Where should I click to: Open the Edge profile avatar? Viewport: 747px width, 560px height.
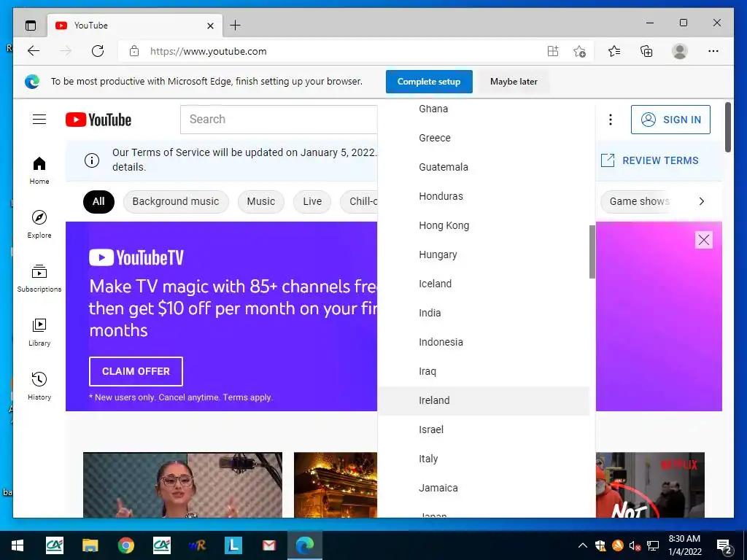pyautogui.click(x=680, y=51)
